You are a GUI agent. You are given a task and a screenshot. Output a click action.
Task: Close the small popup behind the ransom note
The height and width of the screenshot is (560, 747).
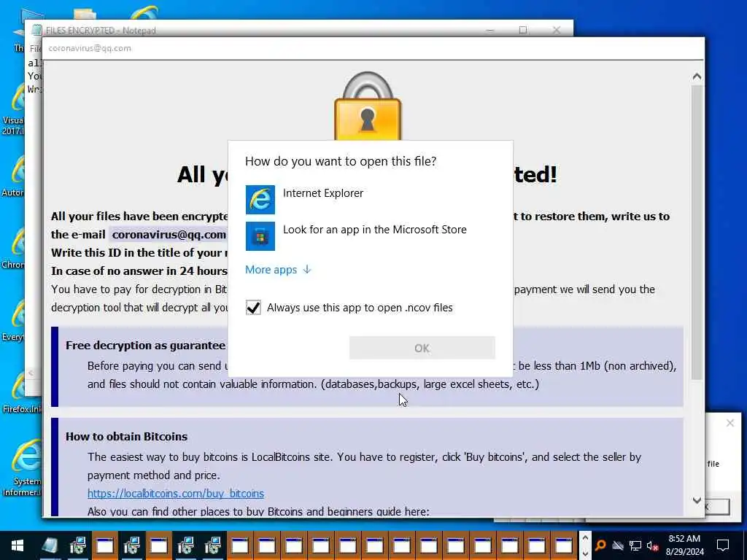coord(729,423)
